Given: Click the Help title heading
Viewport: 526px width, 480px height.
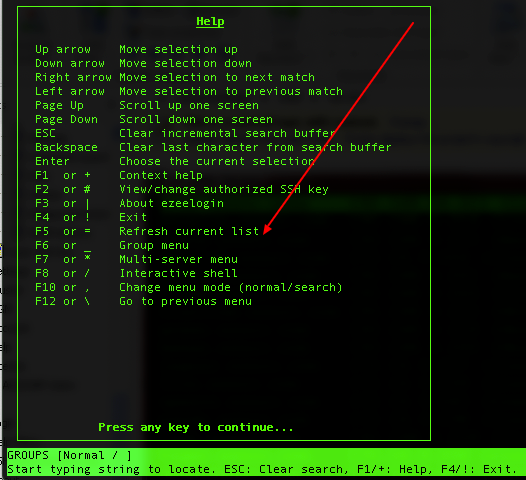Looking at the screenshot, I should tap(210, 22).
